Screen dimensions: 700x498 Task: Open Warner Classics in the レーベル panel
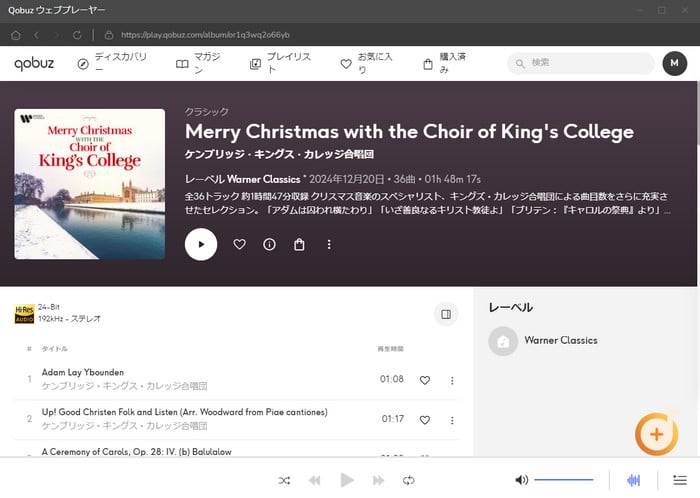(561, 340)
